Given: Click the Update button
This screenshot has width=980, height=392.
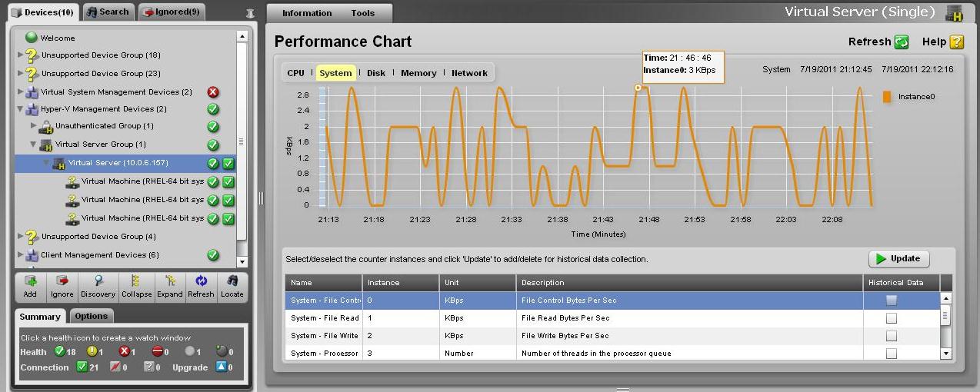Looking at the screenshot, I should tap(899, 259).
